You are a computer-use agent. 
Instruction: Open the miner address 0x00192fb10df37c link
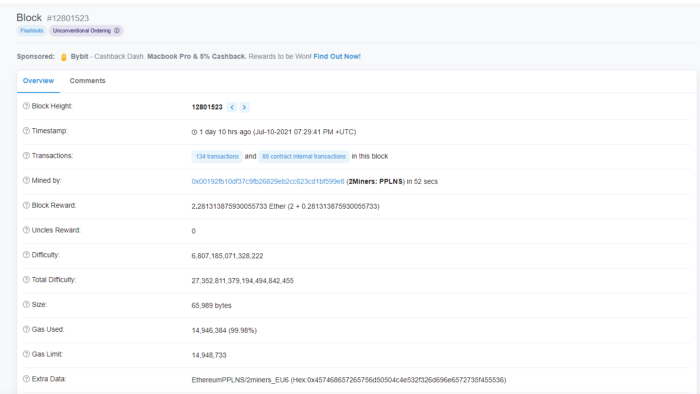point(268,182)
